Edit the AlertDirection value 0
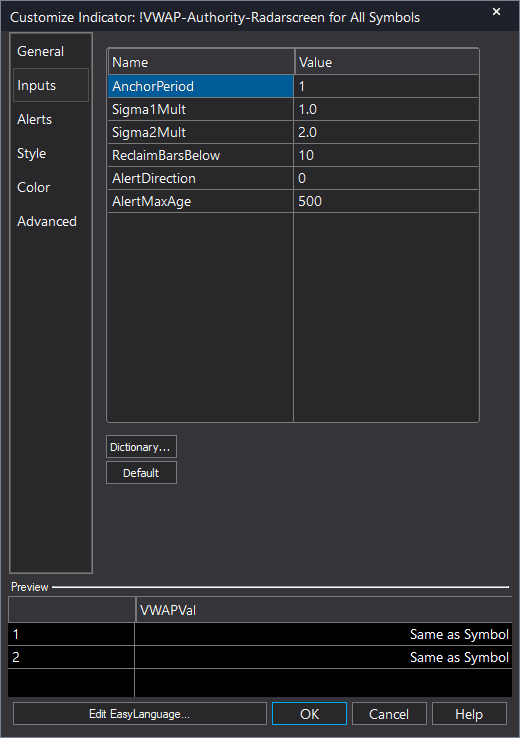 [x=386, y=178]
